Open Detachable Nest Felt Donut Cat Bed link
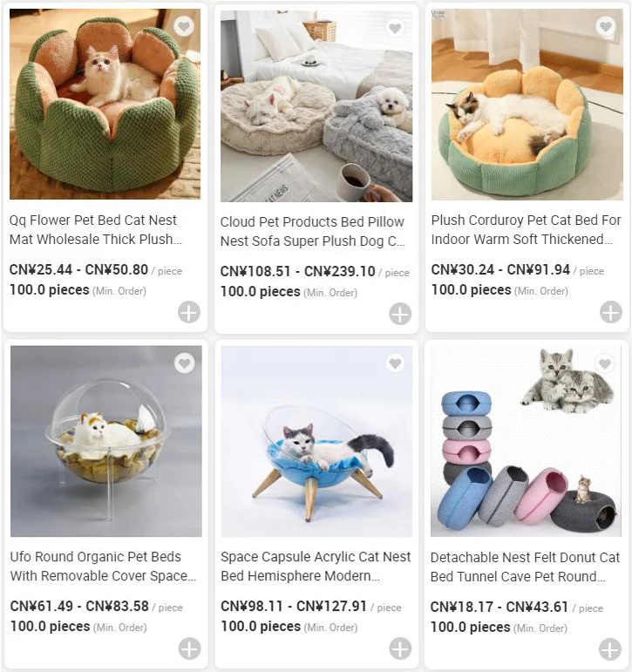 pyautogui.click(x=526, y=567)
